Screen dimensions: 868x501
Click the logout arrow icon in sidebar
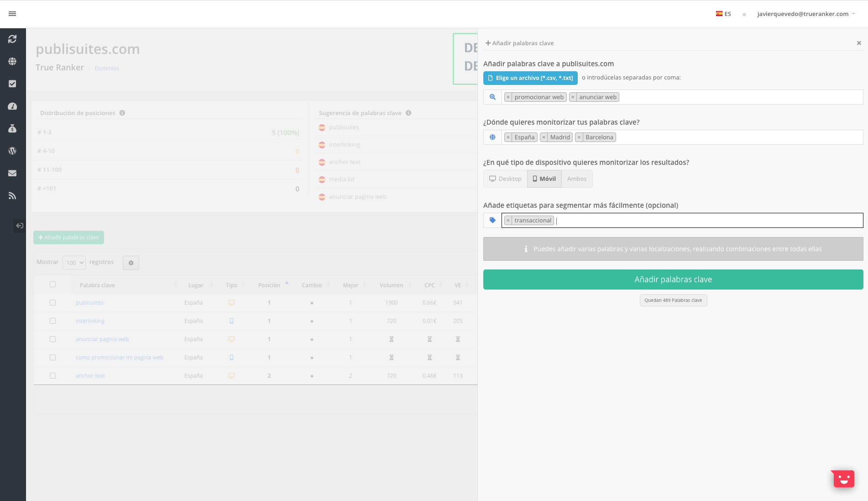[20, 225]
